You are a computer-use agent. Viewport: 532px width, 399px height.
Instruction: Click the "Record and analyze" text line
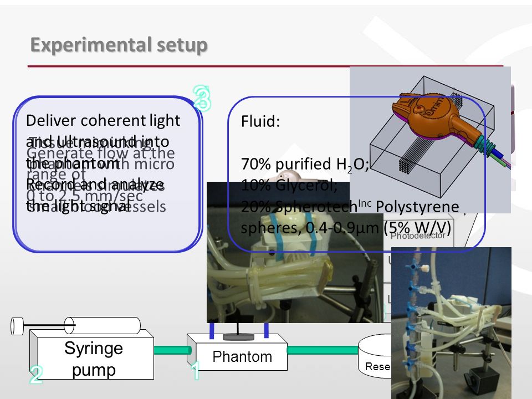point(95,185)
